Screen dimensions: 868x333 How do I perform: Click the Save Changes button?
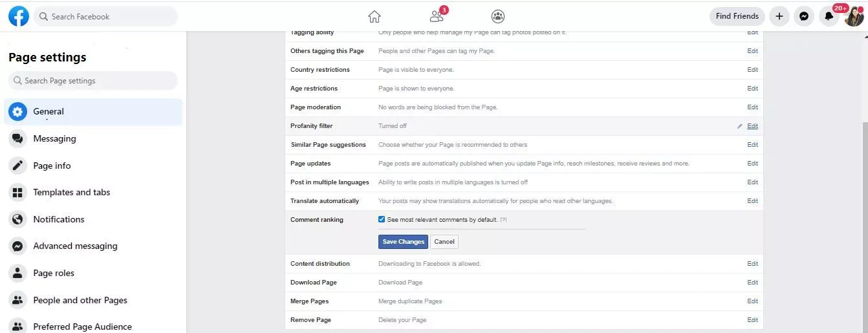403,242
